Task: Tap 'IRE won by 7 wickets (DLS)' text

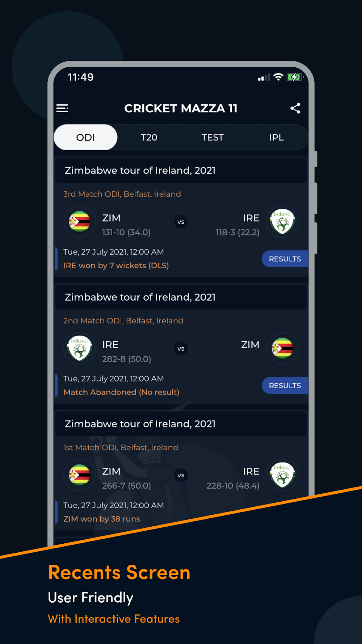Action: point(116,265)
